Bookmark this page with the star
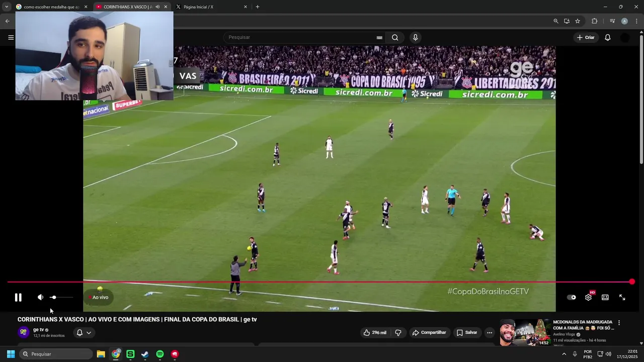Image resolution: width=644 pixels, height=362 pixels. click(578, 21)
